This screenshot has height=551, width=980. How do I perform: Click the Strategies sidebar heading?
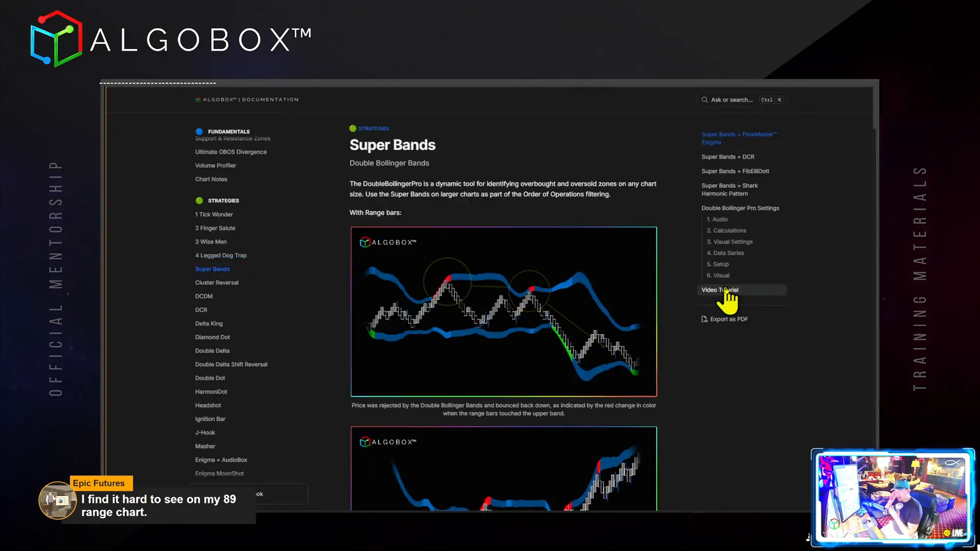[223, 201]
